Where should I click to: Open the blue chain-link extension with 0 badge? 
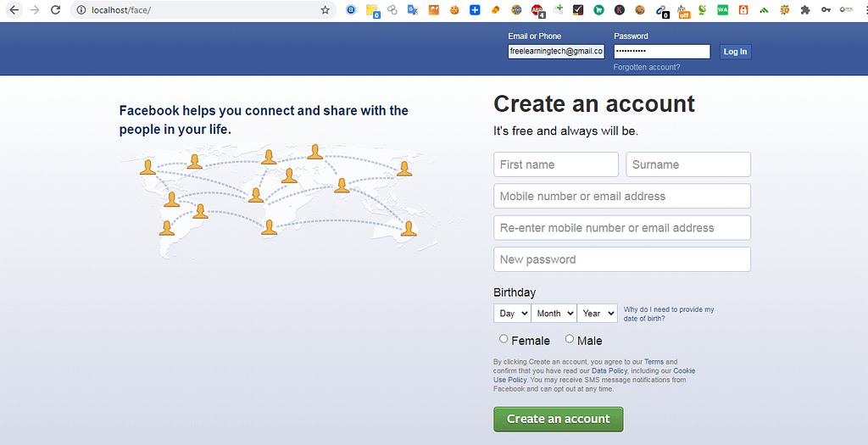click(x=661, y=10)
